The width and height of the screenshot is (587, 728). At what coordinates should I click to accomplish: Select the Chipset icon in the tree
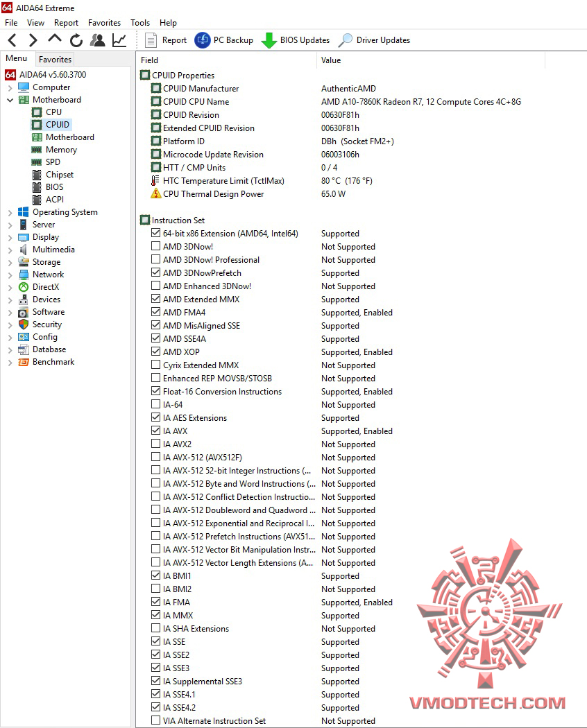tap(37, 175)
